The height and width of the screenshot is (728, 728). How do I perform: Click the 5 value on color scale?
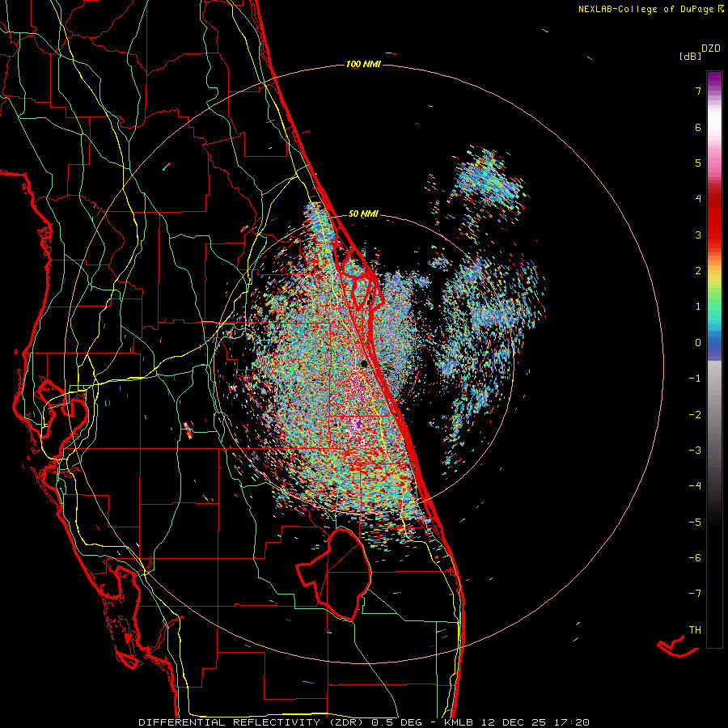[x=698, y=163]
